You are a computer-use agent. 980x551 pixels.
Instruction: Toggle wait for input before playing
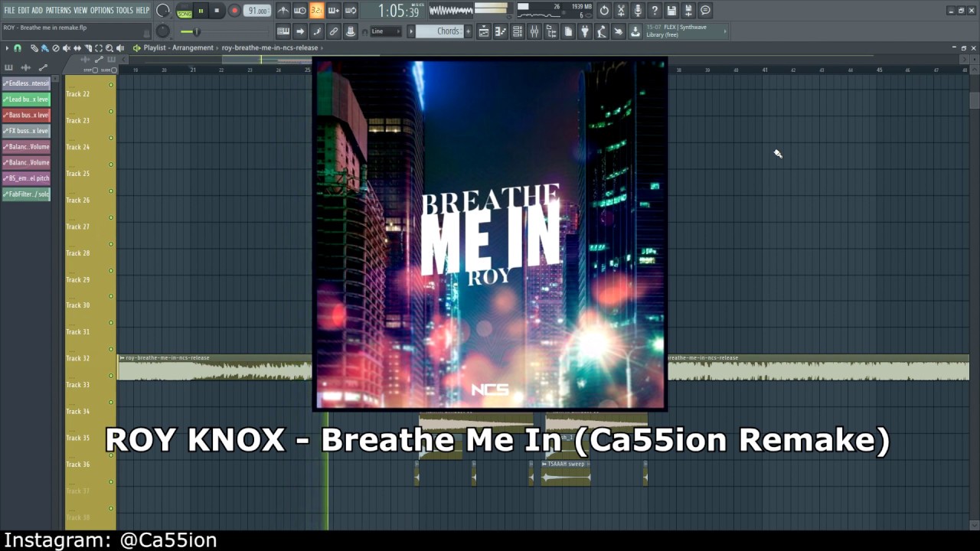click(300, 11)
